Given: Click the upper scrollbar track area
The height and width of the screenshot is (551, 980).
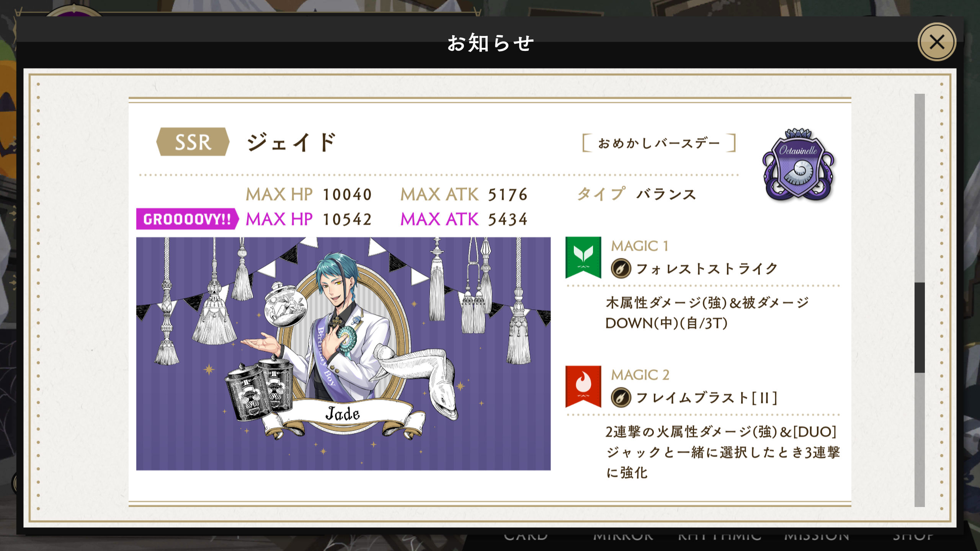Looking at the screenshot, I should pos(920,187).
